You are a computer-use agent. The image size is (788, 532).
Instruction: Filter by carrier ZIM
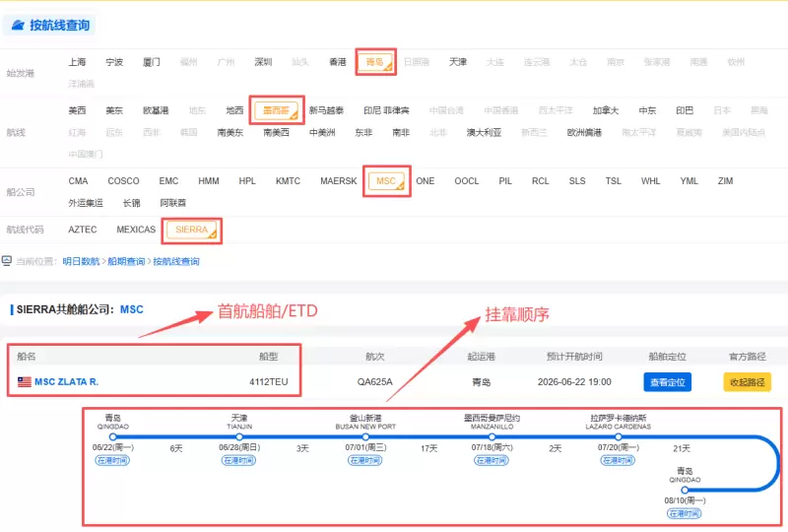point(726,181)
